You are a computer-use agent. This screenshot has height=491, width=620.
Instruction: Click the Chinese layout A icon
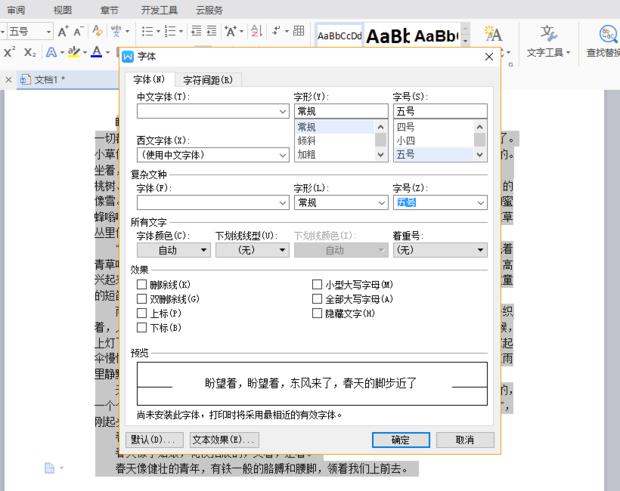(230, 31)
